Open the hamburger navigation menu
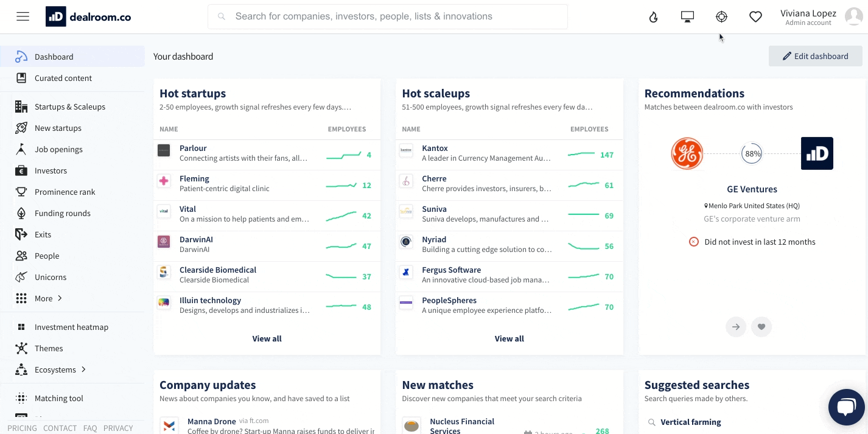Image resolution: width=868 pixels, height=434 pixels. 23,16
